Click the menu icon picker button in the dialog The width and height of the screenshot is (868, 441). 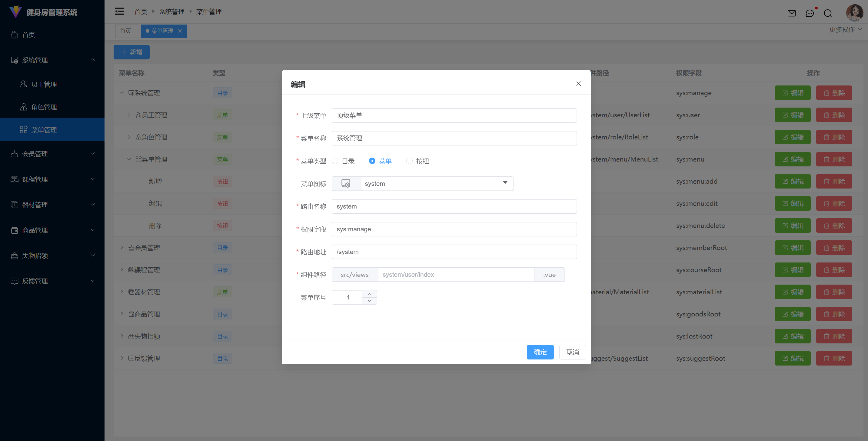pos(346,183)
